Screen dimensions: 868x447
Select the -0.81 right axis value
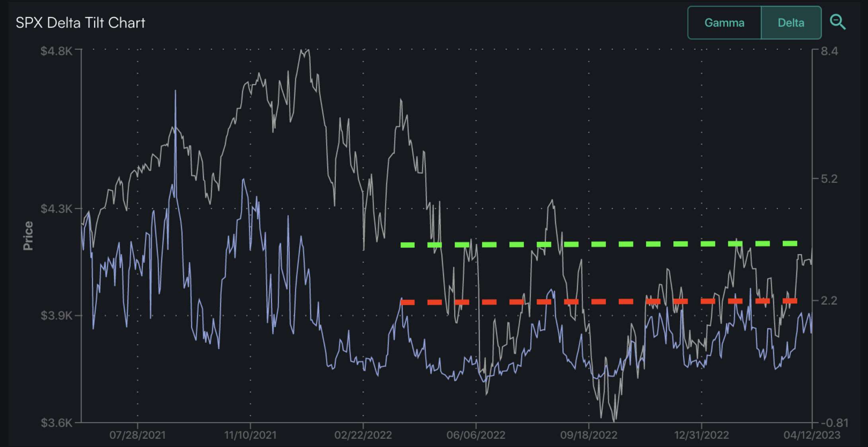click(x=834, y=423)
